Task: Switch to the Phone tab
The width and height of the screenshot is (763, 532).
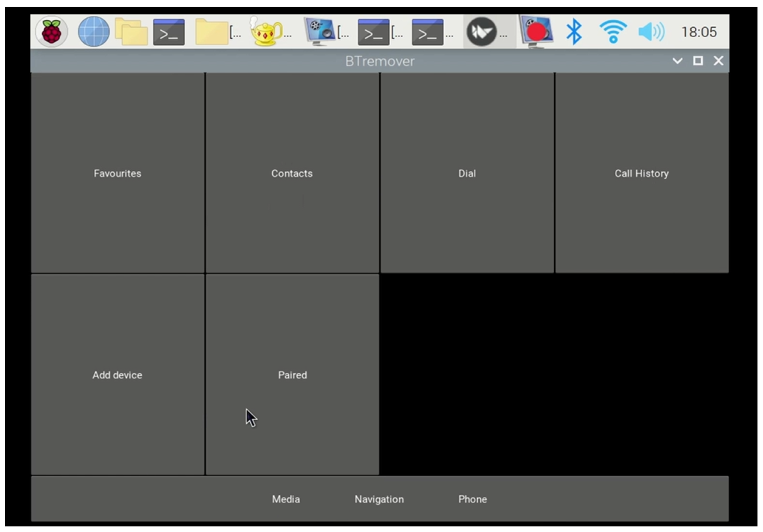Action: [x=472, y=499]
